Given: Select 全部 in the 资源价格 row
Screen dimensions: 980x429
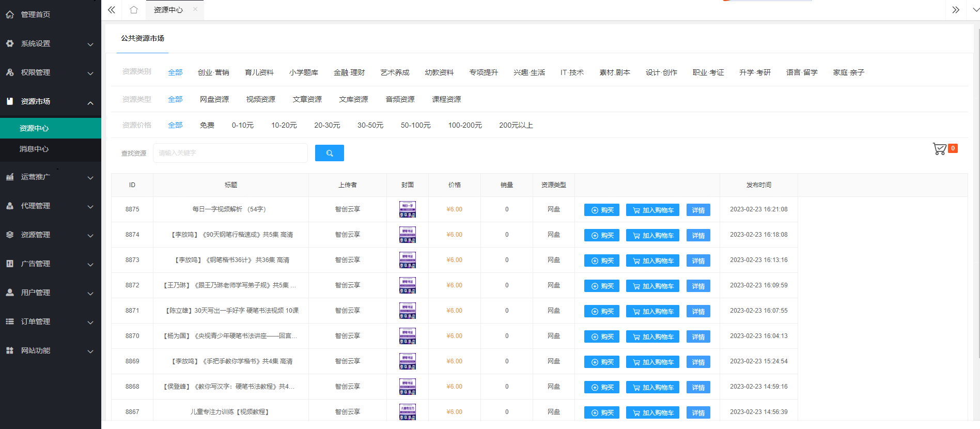Looking at the screenshot, I should pyautogui.click(x=175, y=125).
